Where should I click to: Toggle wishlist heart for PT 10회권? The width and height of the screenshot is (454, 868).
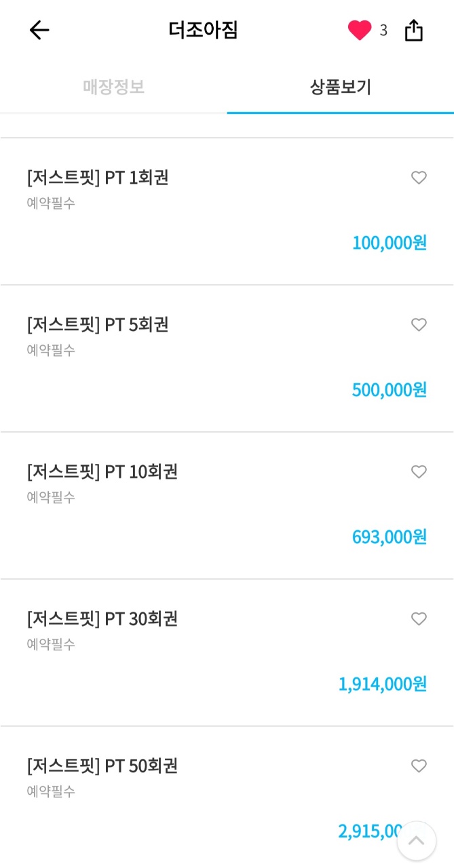click(419, 472)
